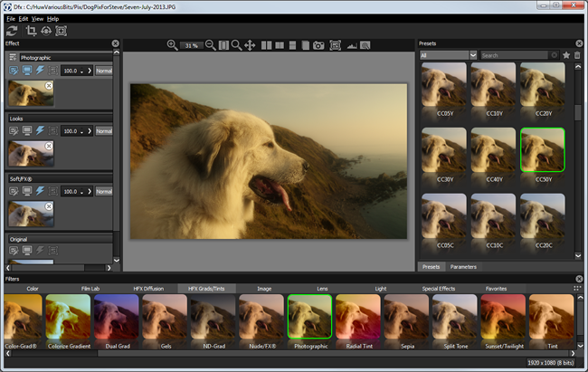Delete preset with trash can icon

(578, 55)
